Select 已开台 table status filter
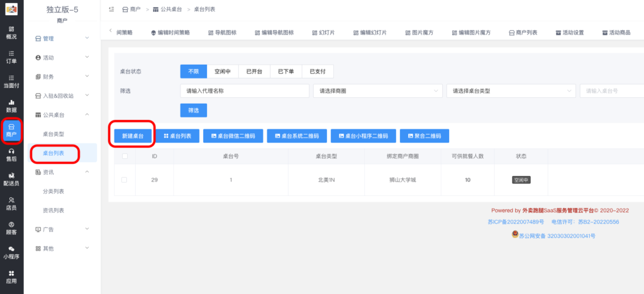 pyautogui.click(x=254, y=72)
